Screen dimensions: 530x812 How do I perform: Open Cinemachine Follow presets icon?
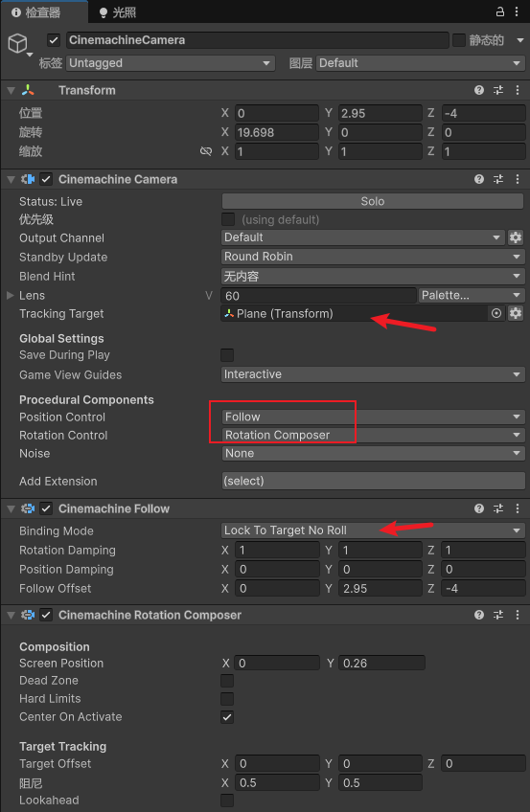coord(498,508)
